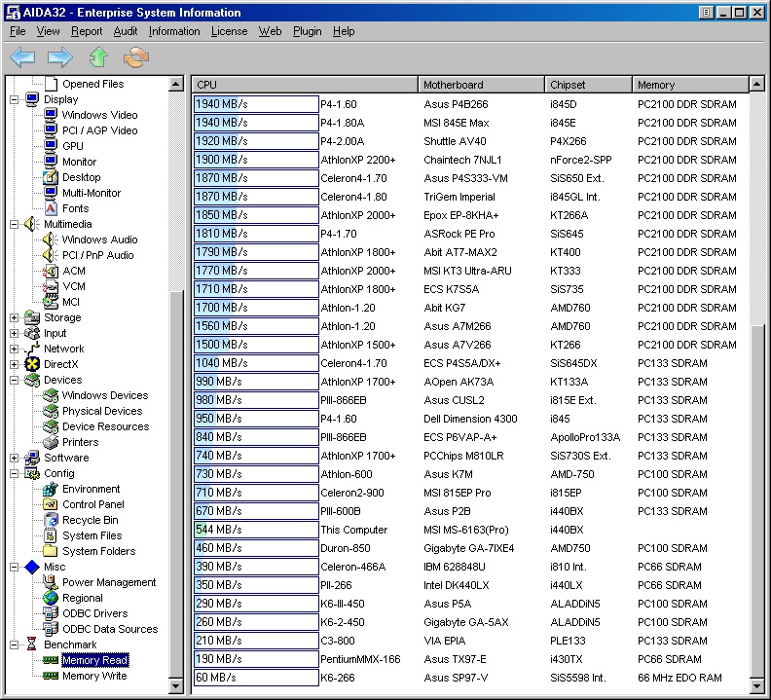Collapse the Benchmark tree node

pyautogui.click(x=15, y=645)
